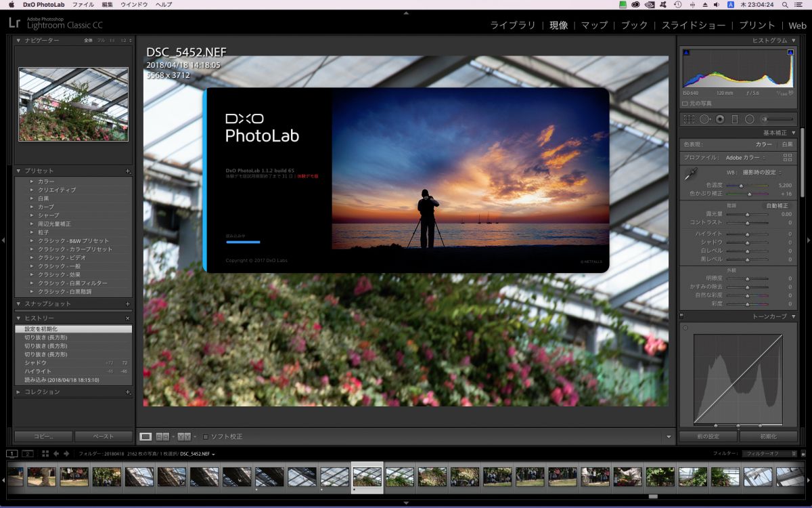Collapse the ナビゲーター panel

coord(19,41)
